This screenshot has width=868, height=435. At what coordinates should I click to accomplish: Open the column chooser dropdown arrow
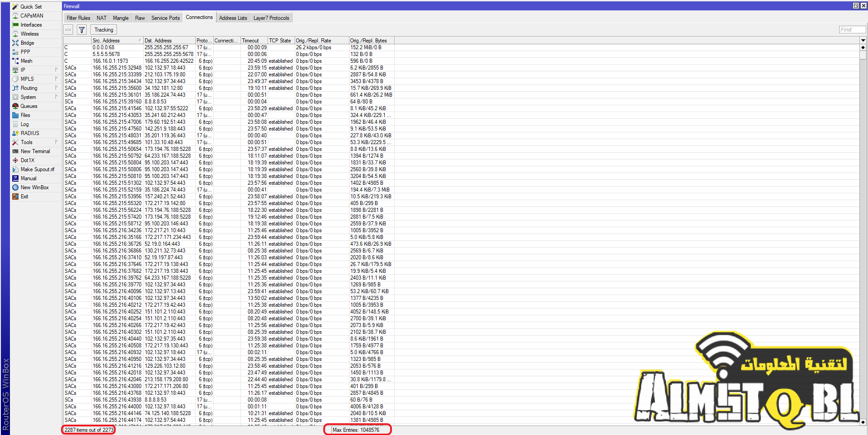tap(863, 41)
